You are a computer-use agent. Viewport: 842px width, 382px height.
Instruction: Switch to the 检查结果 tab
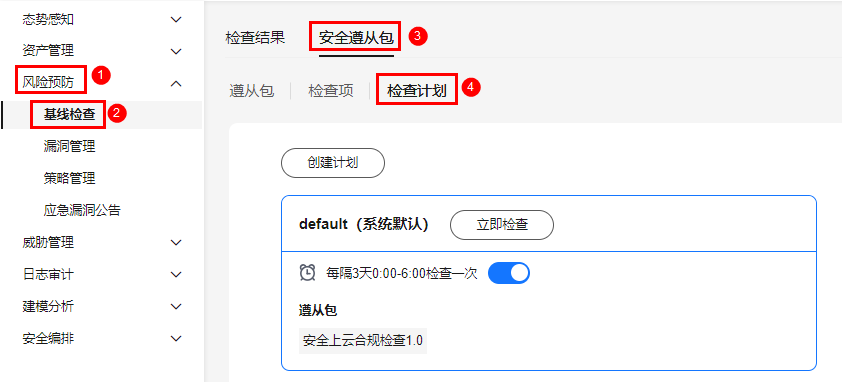(x=255, y=38)
